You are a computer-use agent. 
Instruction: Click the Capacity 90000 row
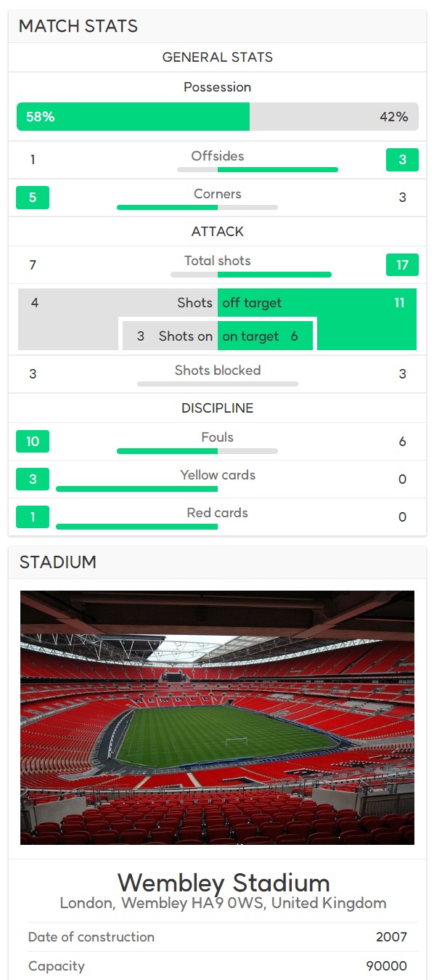pos(217,966)
